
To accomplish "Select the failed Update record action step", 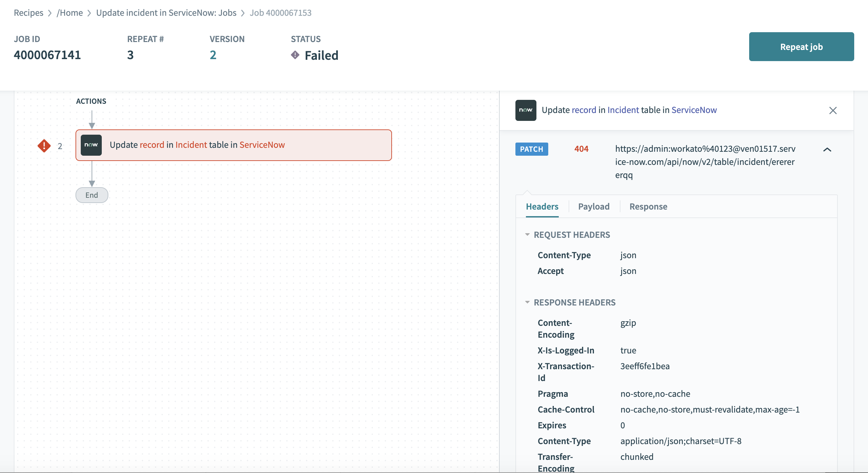I will pyautogui.click(x=233, y=145).
